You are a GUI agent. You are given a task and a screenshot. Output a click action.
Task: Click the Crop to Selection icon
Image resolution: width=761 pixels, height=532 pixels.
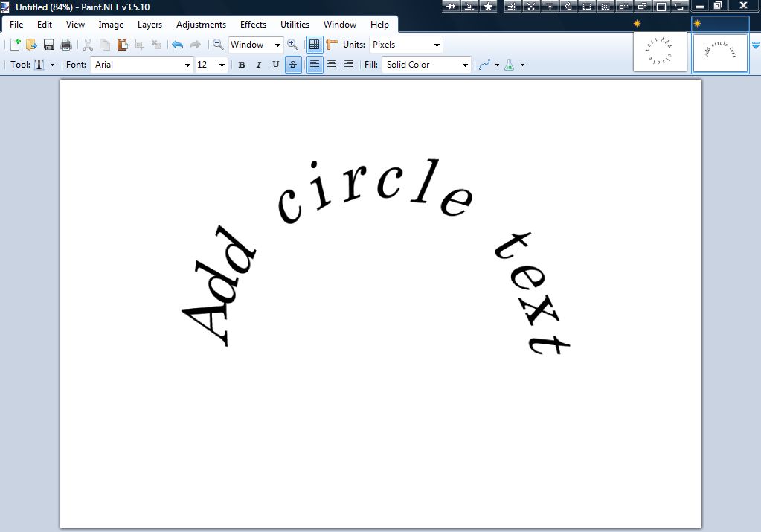[x=139, y=44]
